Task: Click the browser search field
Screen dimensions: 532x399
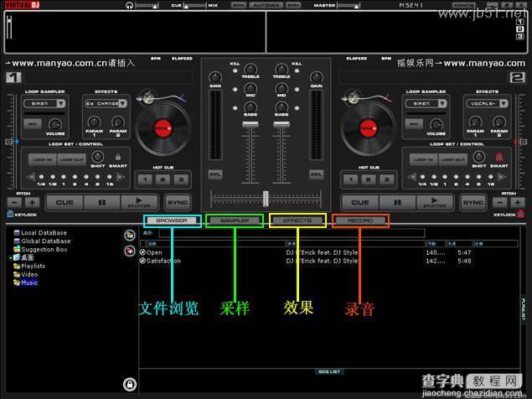Action: pos(292,232)
